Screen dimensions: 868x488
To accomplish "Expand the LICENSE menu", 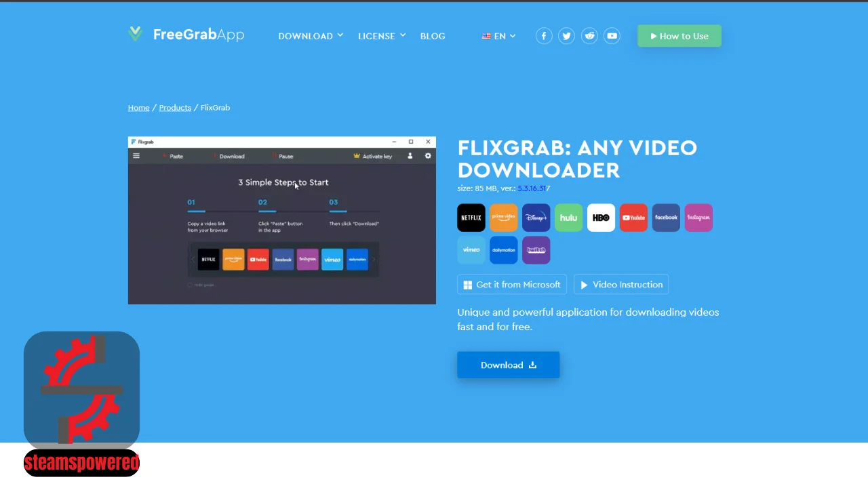I will (382, 36).
